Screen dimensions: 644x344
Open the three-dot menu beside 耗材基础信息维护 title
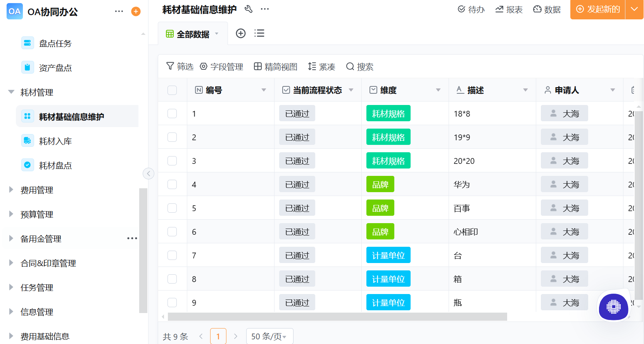pos(265,9)
